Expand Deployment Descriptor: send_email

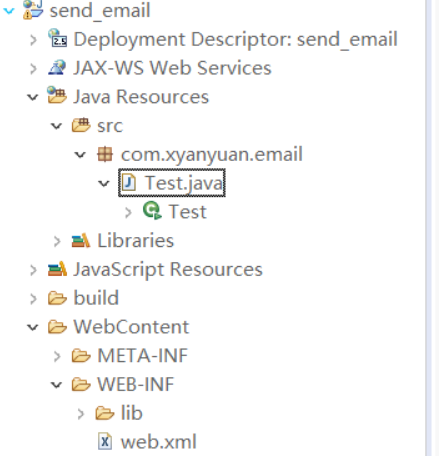pos(33,40)
